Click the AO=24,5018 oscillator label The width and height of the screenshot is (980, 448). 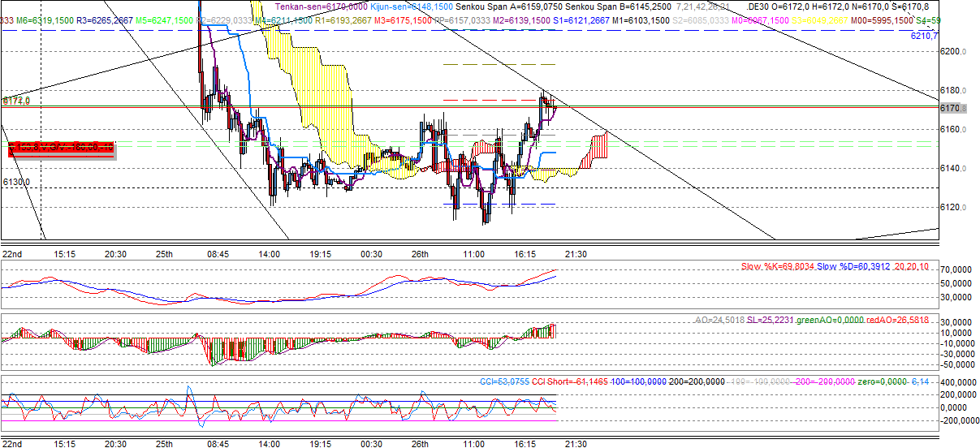[719, 320]
